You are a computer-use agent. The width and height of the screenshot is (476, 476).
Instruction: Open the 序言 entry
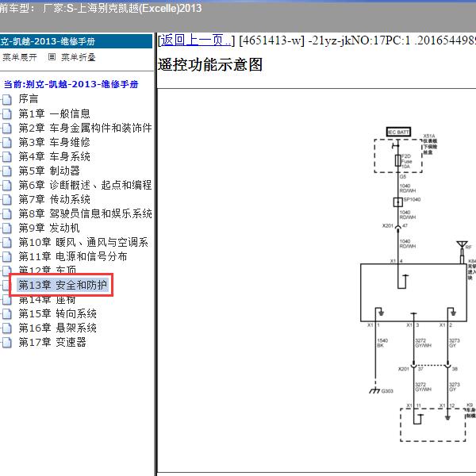(29, 99)
